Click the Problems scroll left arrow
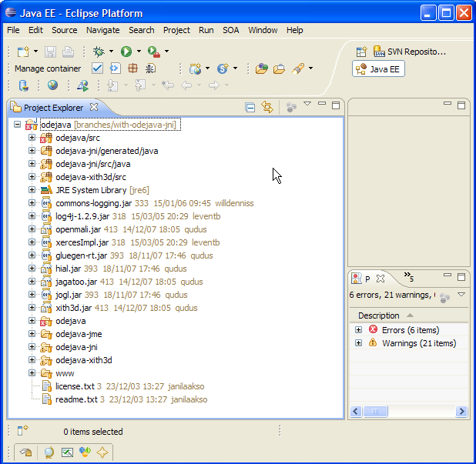The image size is (476, 464). click(x=356, y=412)
